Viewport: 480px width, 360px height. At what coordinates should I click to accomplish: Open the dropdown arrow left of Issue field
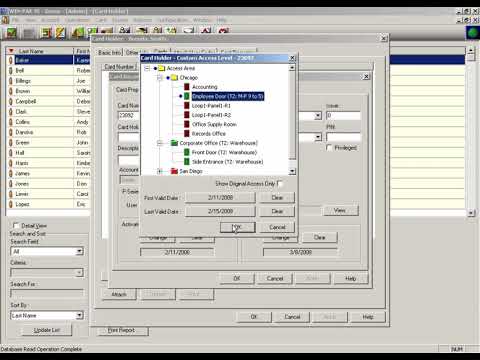(x=318, y=116)
